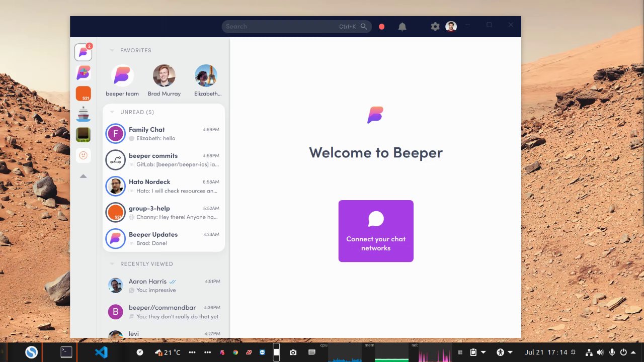Image resolution: width=644 pixels, height=362 pixels.
Task: Click the cpu usage graph
Action: (x=344, y=352)
